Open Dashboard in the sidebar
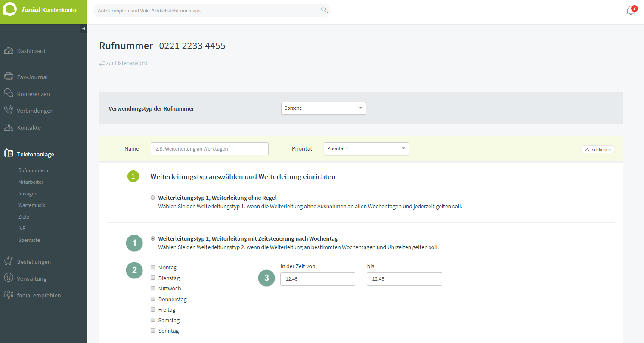 [31, 51]
